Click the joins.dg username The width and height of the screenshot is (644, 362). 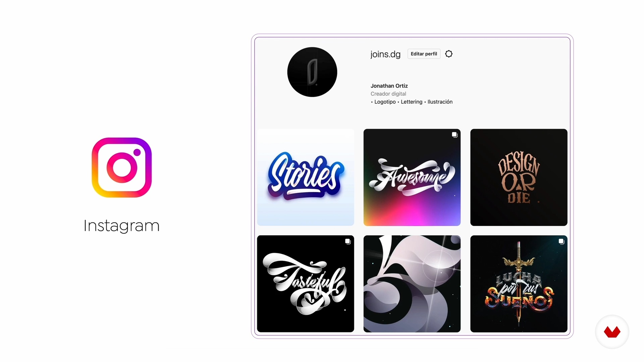385,54
